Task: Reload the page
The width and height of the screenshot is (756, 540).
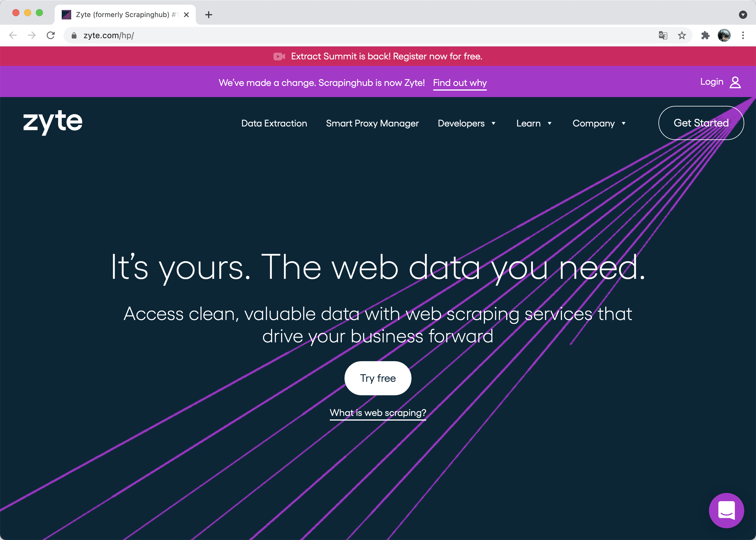Action: 51,35
